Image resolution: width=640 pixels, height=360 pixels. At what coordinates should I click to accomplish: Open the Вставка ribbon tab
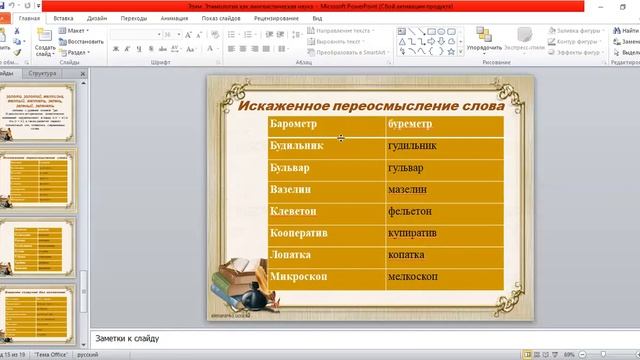coord(63,18)
